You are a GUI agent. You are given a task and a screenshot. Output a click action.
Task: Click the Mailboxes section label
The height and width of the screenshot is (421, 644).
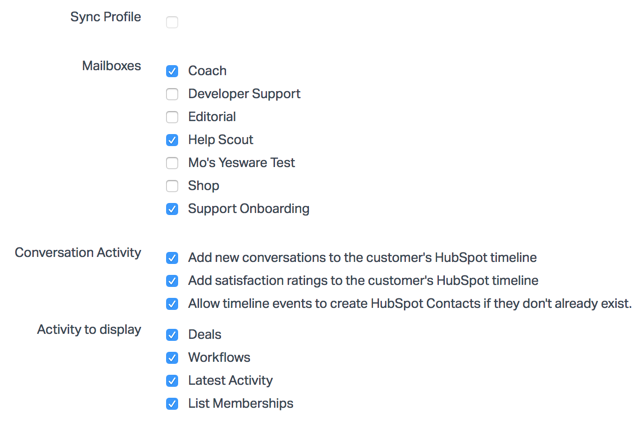pos(111,66)
